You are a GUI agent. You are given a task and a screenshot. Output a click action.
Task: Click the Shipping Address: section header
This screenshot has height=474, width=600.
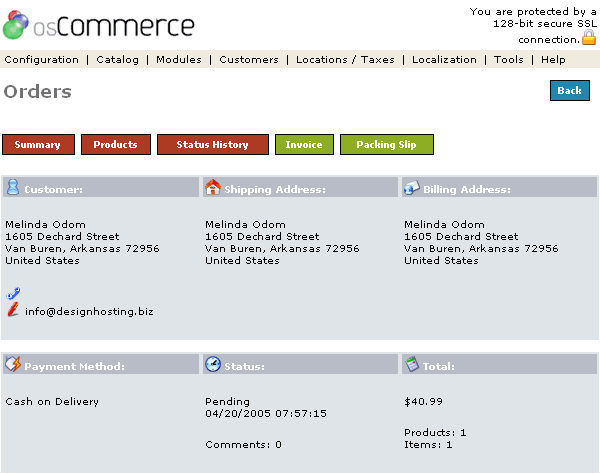(x=300, y=187)
